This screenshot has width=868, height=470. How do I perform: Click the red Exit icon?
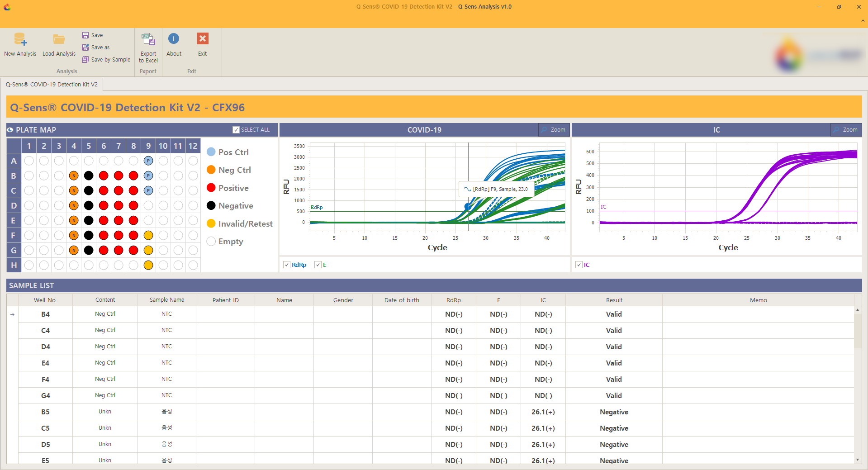pyautogui.click(x=202, y=39)
